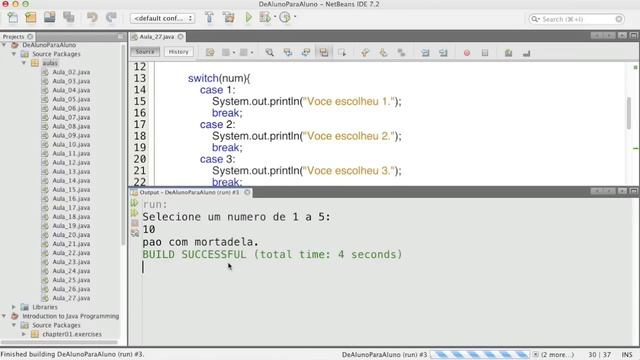Click Find Next Occurrence icon

click(306, 53)
